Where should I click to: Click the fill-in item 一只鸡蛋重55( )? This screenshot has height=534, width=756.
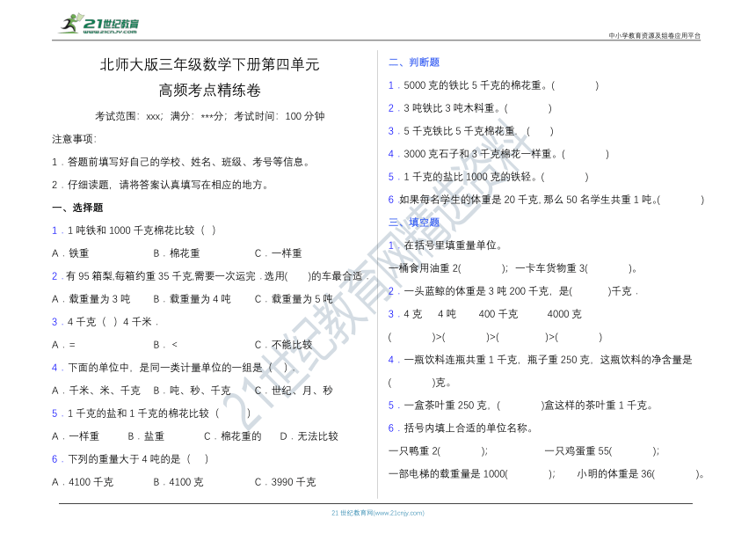602,450
